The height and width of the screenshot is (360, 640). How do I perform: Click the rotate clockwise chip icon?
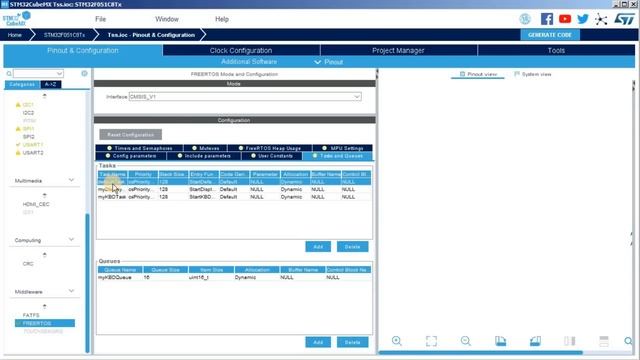[500, 341]
